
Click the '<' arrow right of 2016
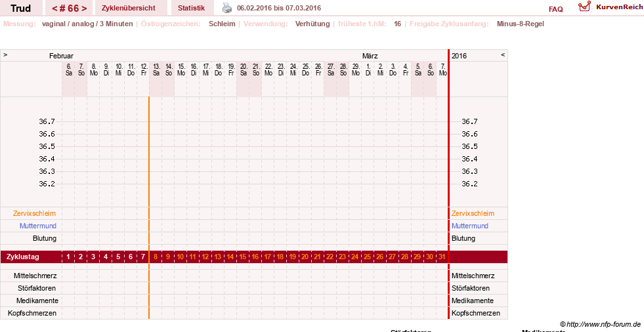(503, 54)
